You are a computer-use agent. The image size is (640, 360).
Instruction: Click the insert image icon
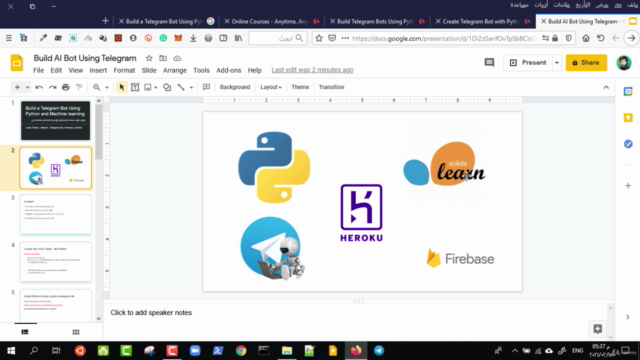tap(148, 87)
